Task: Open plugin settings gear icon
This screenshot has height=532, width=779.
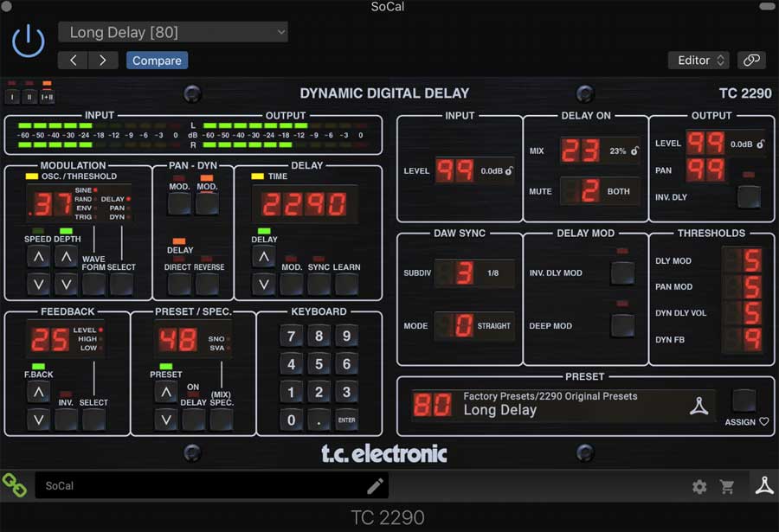Action: 699,487
